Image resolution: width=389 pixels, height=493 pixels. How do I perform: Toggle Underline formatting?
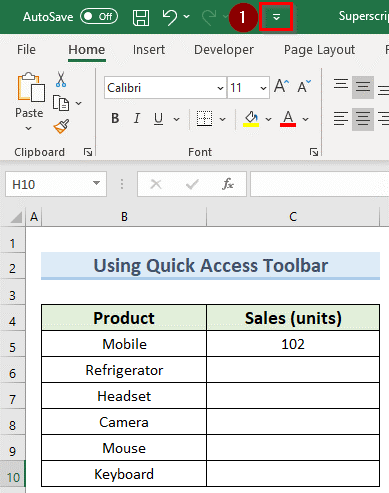(x=159, y=118)
